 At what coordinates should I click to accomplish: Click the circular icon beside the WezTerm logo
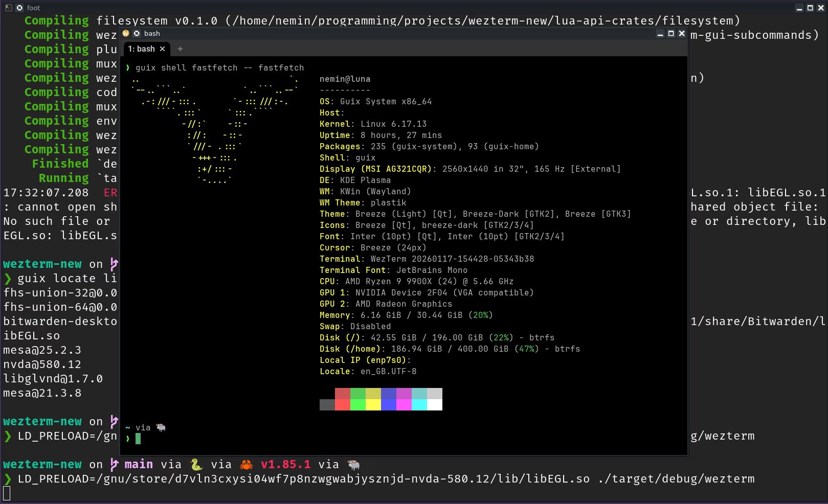tap(137, 33)
